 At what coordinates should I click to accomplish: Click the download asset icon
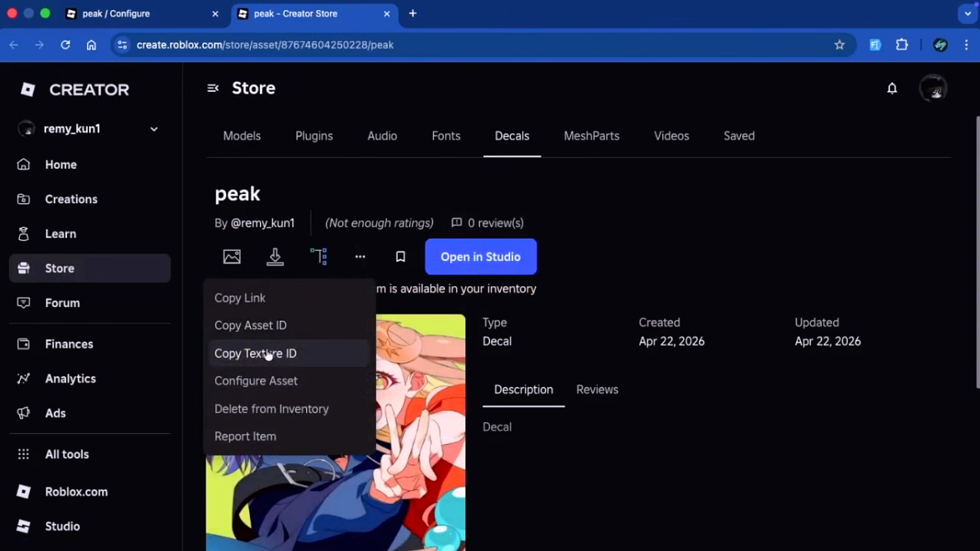275,257
